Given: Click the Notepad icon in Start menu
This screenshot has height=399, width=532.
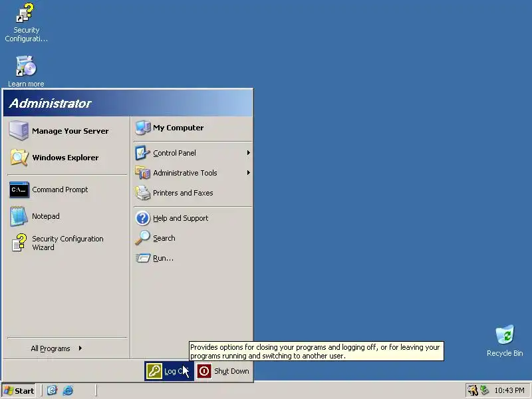Looking at the screenshot, I should pyautogui.click(x=19, y=216).
